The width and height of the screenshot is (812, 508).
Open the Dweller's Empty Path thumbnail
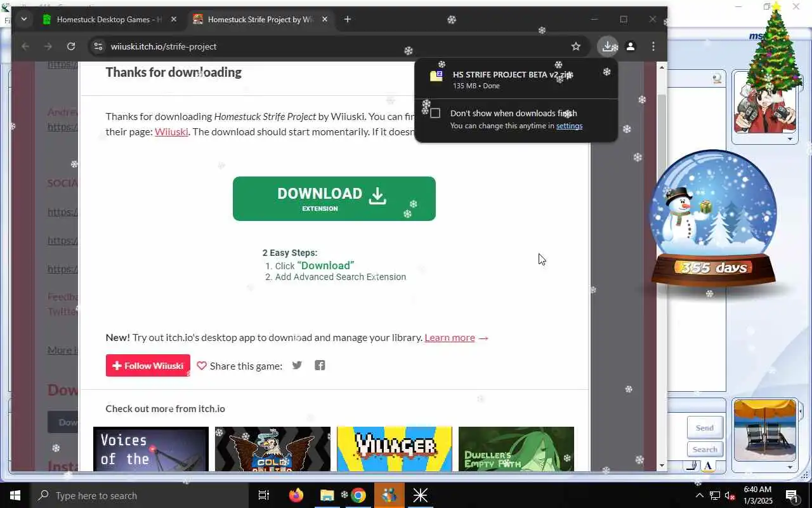coord(516,449)
